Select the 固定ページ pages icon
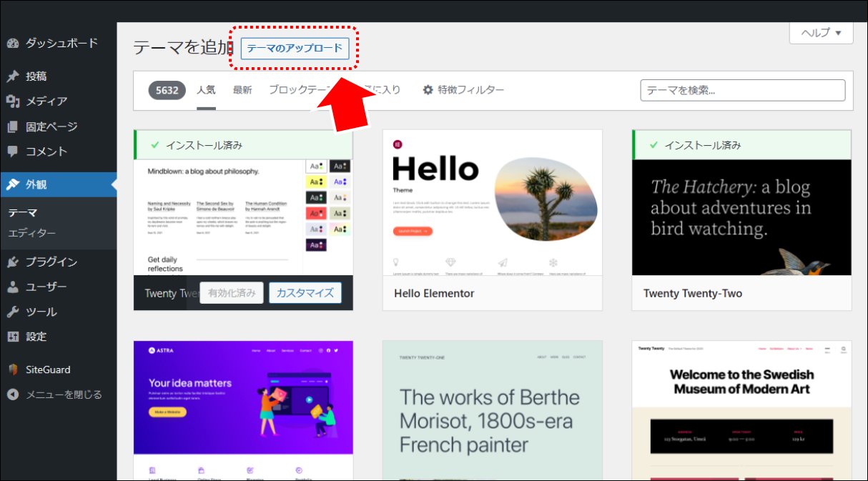 click(x=13, y=127)
